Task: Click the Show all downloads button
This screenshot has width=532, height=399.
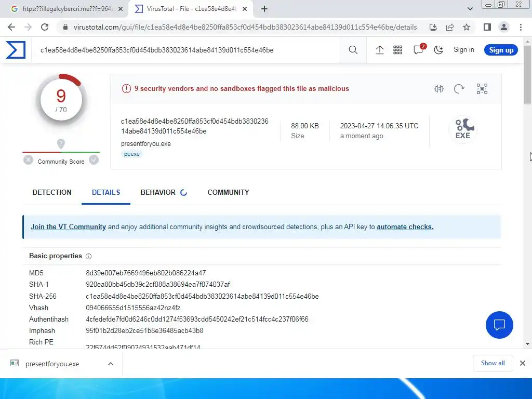Action: (x=493, y=363)
